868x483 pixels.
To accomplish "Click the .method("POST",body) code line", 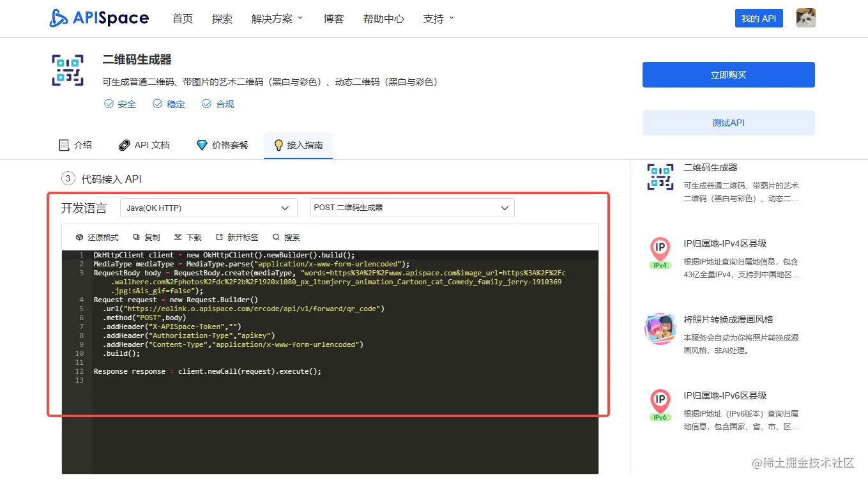I will pos(144,318).
